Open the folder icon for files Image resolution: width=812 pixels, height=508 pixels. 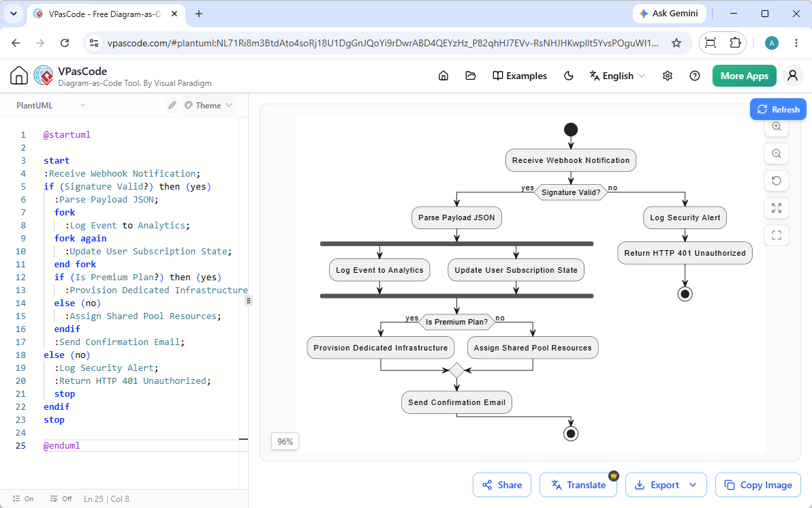pyautogui.click(x=470, y=76)
